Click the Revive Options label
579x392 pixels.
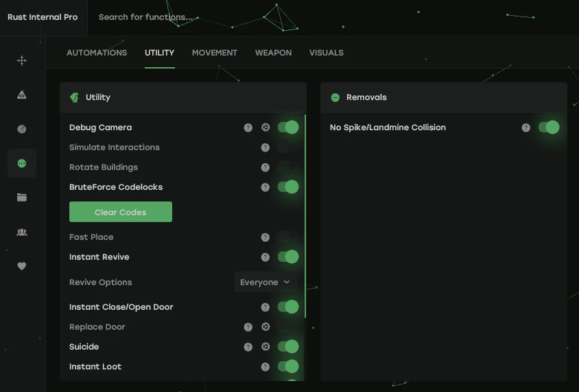[100, 282]
